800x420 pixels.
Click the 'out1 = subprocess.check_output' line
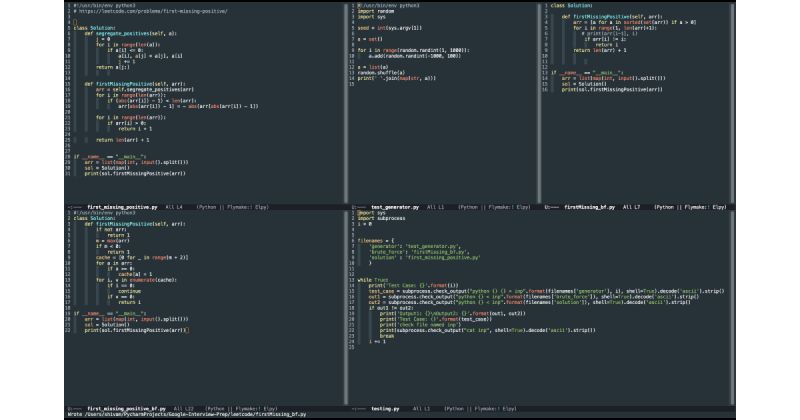point(534,297)
